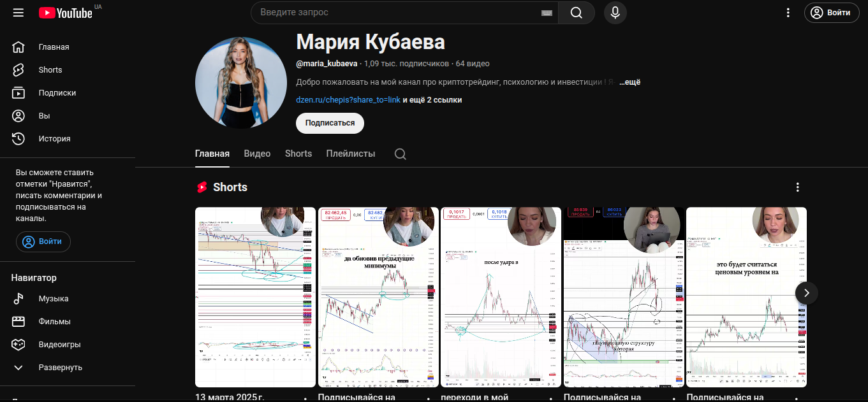Start voice search with microphone
The width and height of the screenshot is (868, 402).
(615, 13)
